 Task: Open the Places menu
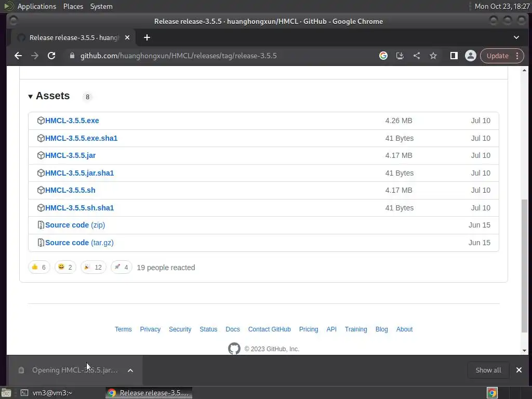tap(73, 6)
